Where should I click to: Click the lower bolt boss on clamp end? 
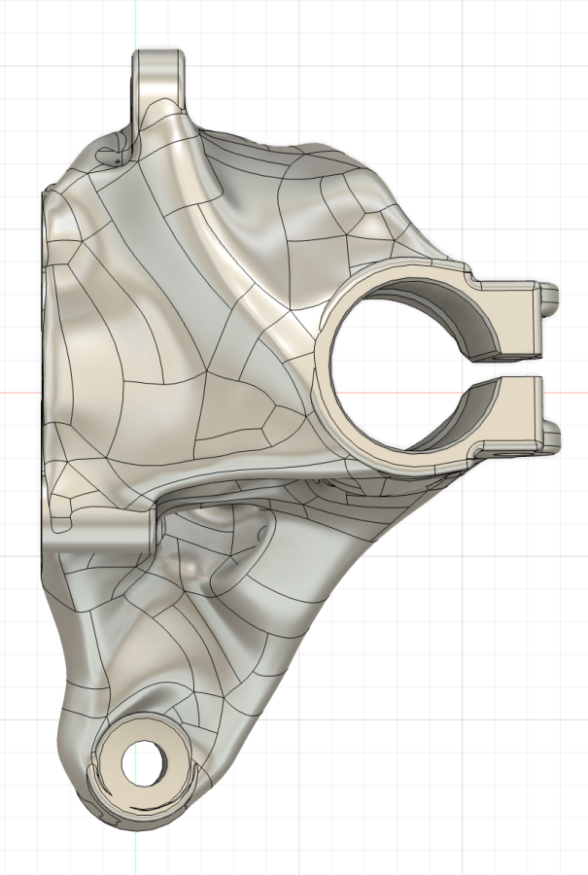551,429
